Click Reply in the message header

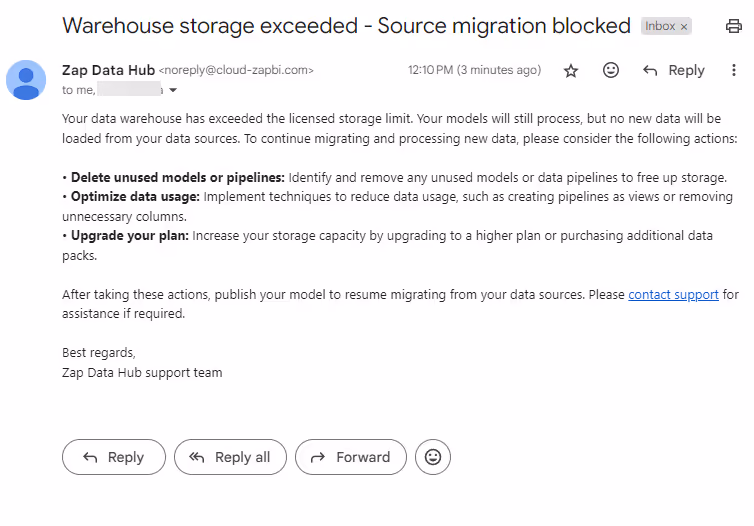[675, 71]
